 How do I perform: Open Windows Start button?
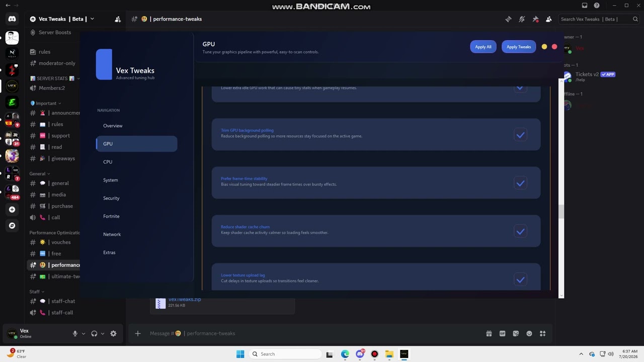(x=240, y=354)
